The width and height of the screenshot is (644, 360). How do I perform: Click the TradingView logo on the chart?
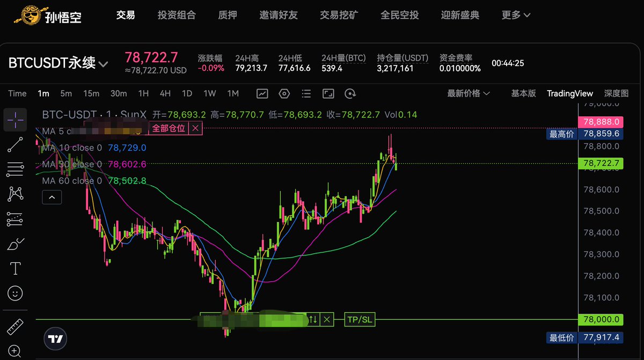55,339
